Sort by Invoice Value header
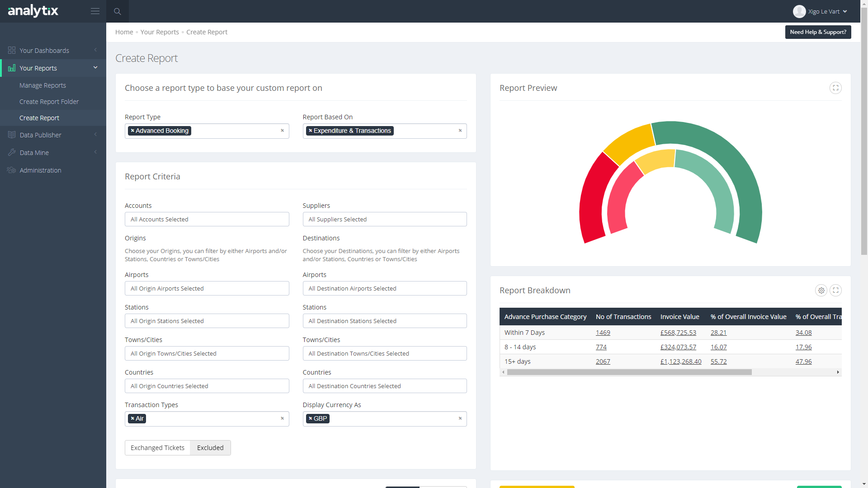This screenshot has height=488, width=868. click(x=679, y=317)
